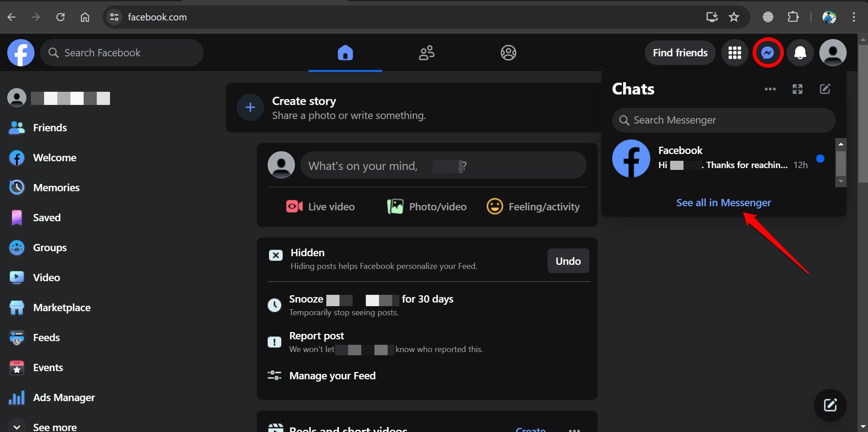868x432 pixels.
Task: Open Friends in the left sidebar
Action: pyautogui.click(x=38, y=128)
